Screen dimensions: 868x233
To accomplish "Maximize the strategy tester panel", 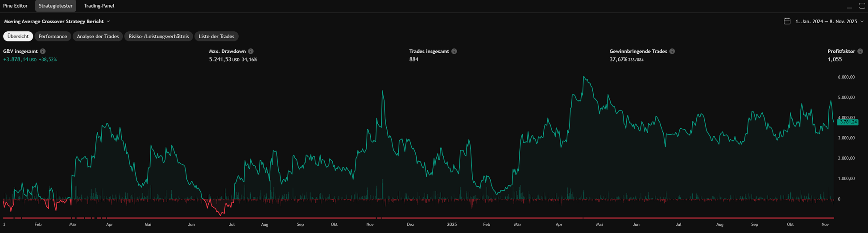I will (x=862, y=6).
